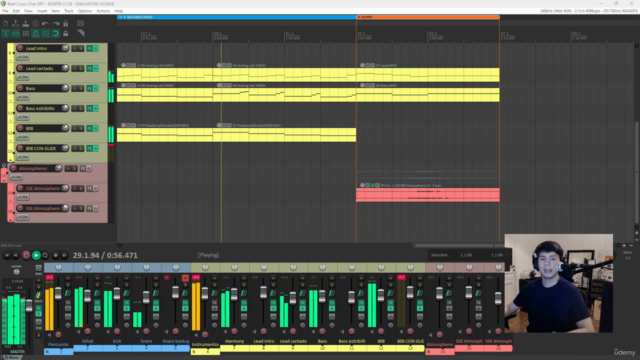Screen dimensions: 640x360
Task: Open the Insert menu
Action: tap(42, 11)
